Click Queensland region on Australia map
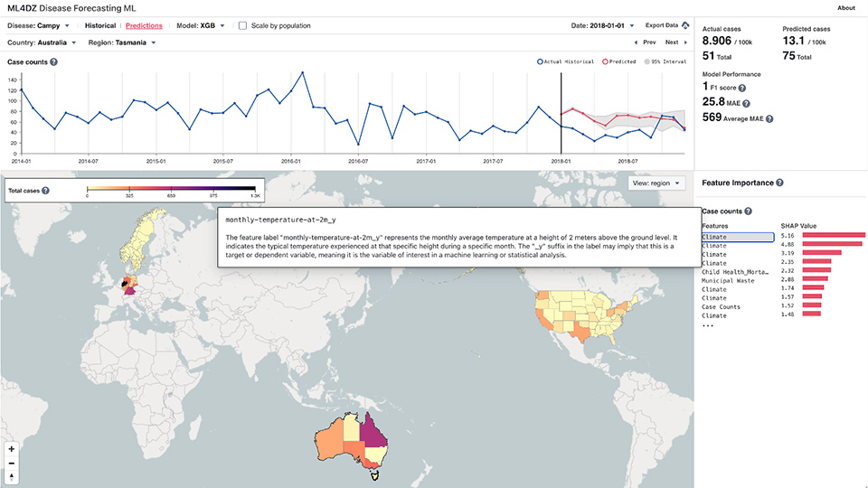 pyautogui.click(x=372, y=433)
